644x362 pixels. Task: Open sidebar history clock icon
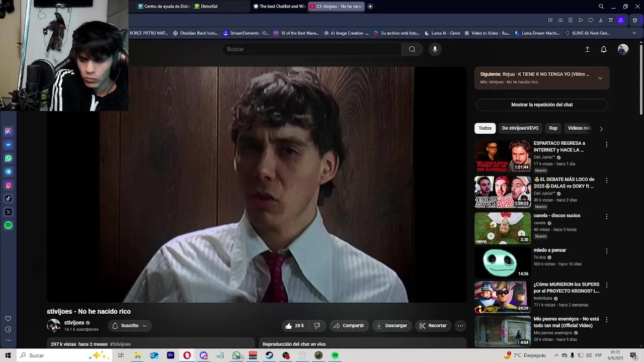coord(8,330)
